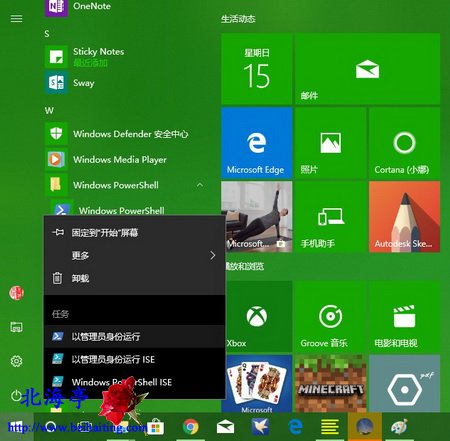
Task: Open the 电影和电视 tile
Action: [404, 316]
